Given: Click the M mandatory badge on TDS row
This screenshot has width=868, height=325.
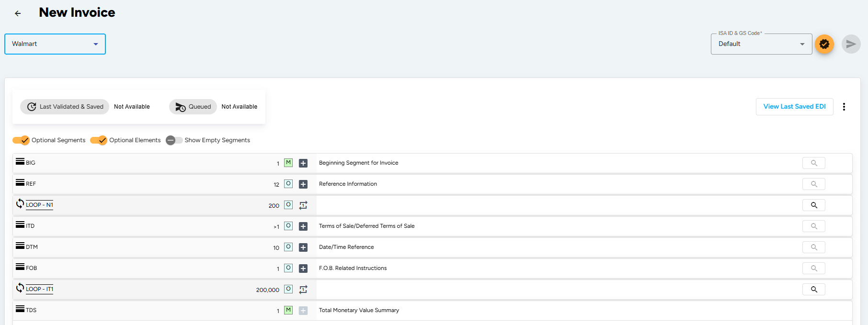Looking at the screenshot, I should click(x=288, y=310).
